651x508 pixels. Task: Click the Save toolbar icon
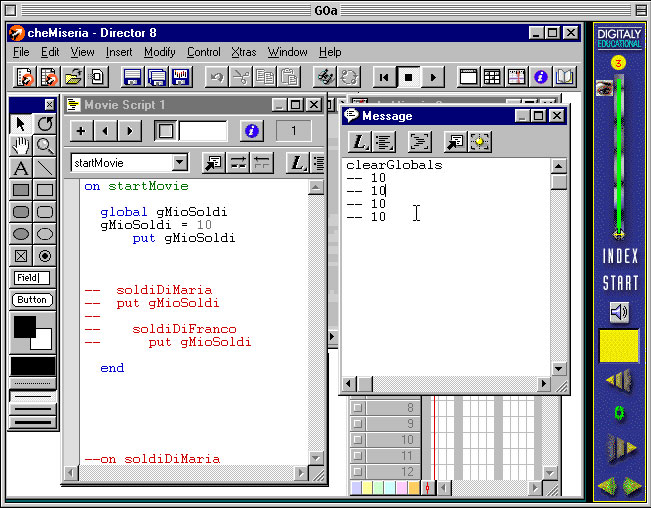pyautogui.click(x=132, y=77)
